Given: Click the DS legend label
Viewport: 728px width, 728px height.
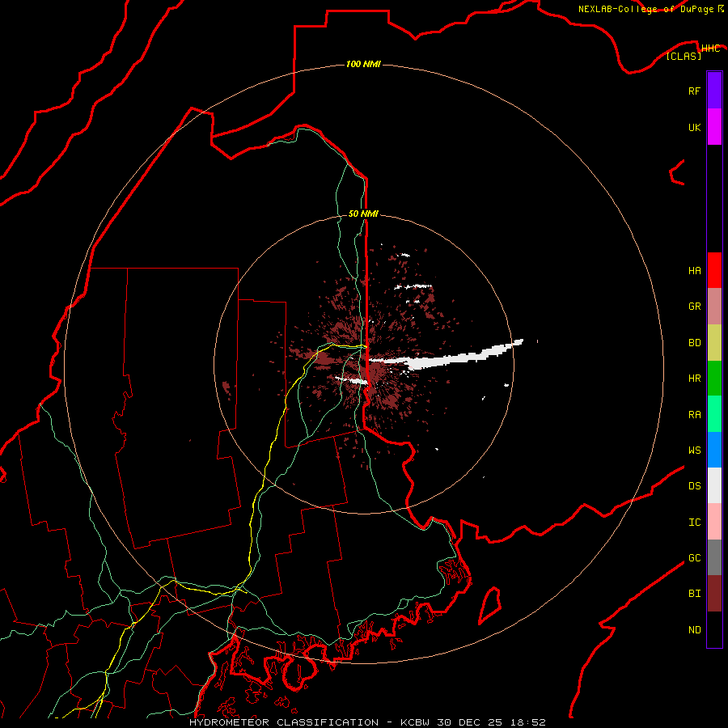Looking at the screenshot, I should 694,486.
